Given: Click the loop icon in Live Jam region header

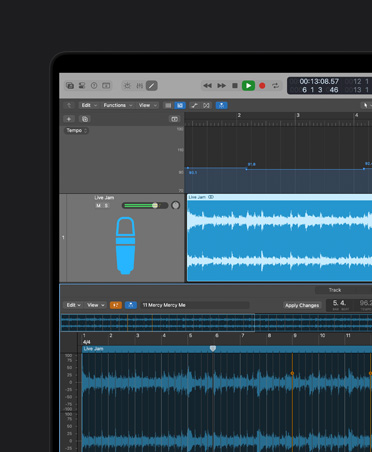Looking at the screenshot, I should [211, 197].
